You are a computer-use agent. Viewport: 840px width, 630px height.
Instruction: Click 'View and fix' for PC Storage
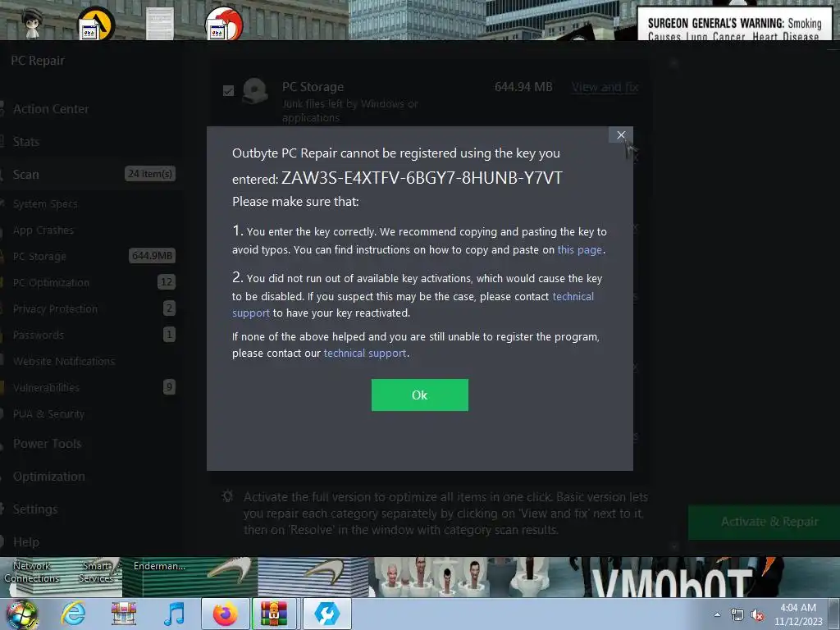click(x=605, y=87)
